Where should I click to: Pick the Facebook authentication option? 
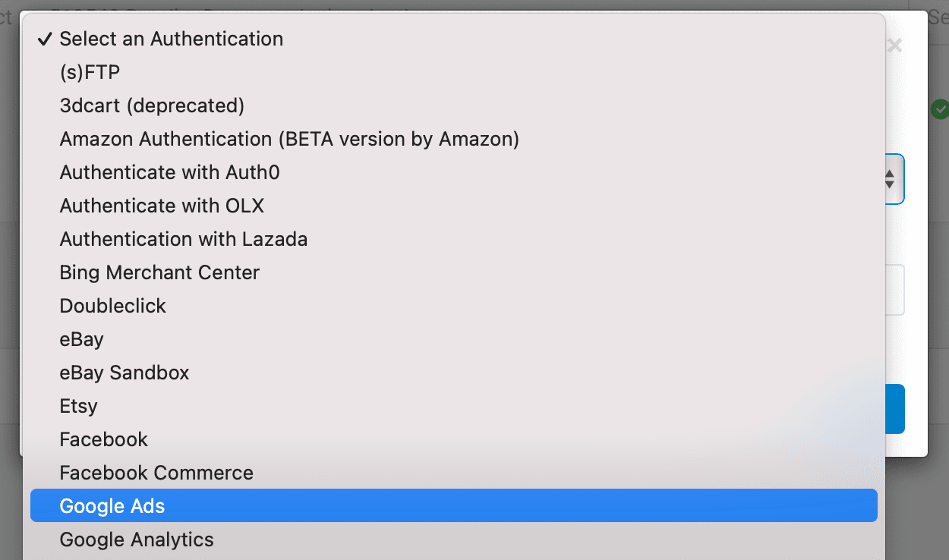click(104, 439)
